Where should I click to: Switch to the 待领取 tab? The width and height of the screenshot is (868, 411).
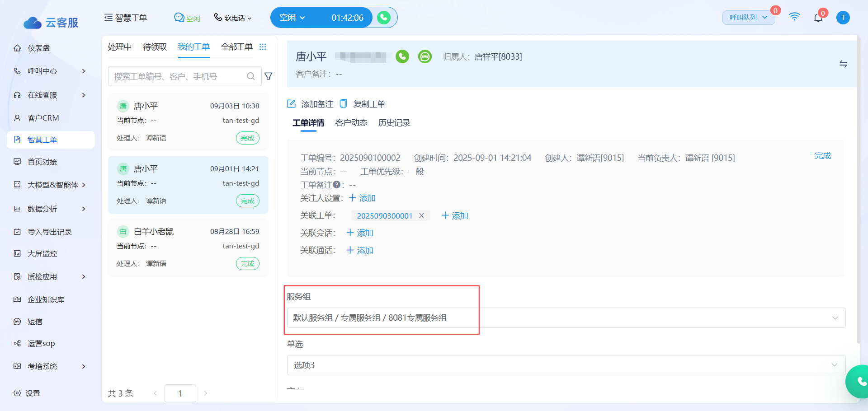point(155,47)
